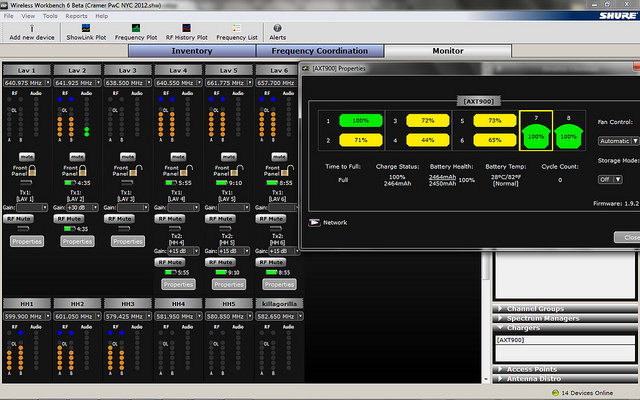Open Properties for the Lav 1 channel
The height and width of the screenshot is (400, 640).
coord(27,241)
